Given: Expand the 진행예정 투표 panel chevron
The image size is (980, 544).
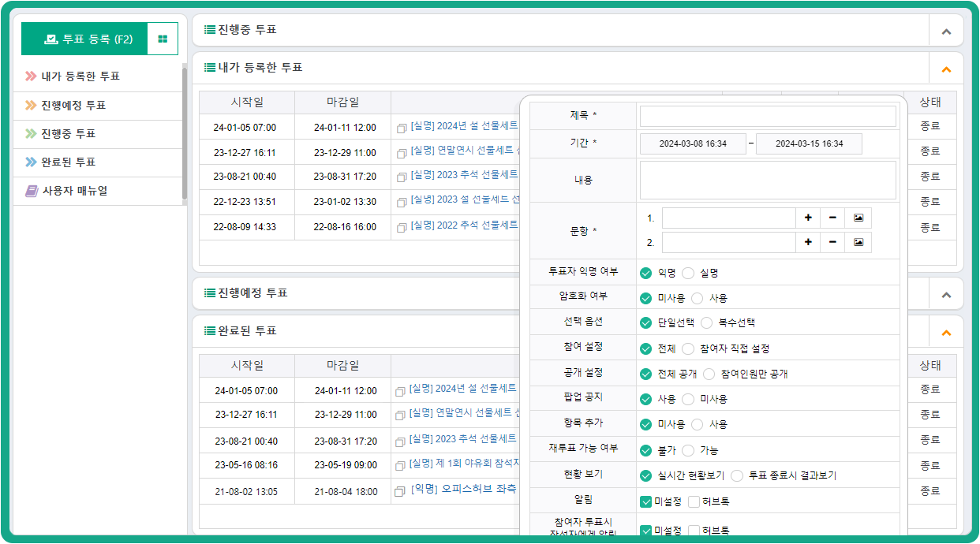Looking at the screenshot, I should pyautogui.click(x=947, y=294).
